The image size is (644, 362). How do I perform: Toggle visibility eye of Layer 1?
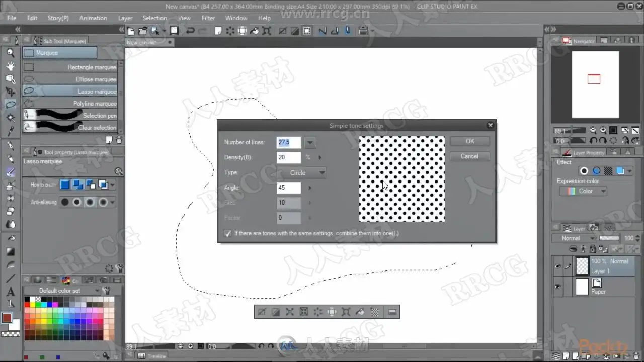coord(557,266)
